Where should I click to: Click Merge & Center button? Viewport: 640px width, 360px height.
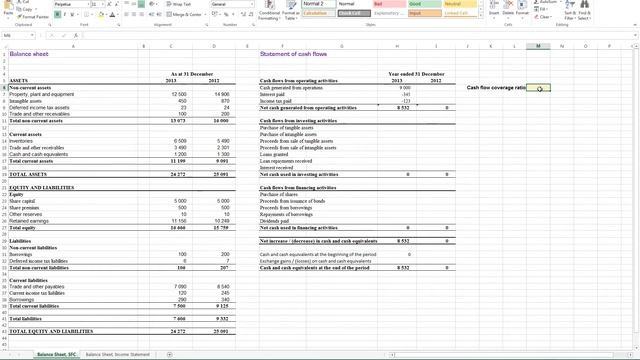click(186, 15)
